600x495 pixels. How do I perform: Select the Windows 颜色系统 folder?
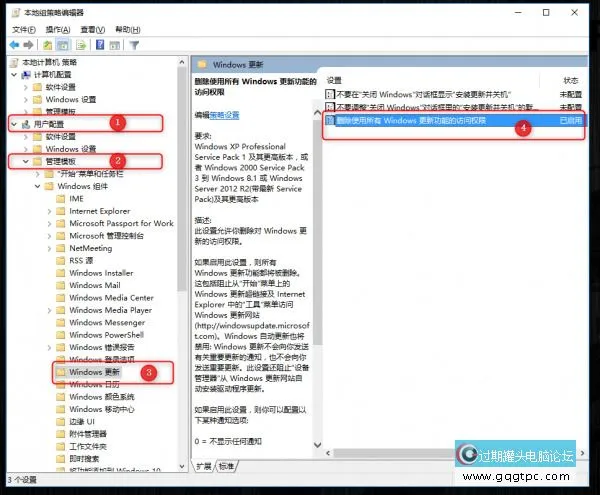coord(101,397)
